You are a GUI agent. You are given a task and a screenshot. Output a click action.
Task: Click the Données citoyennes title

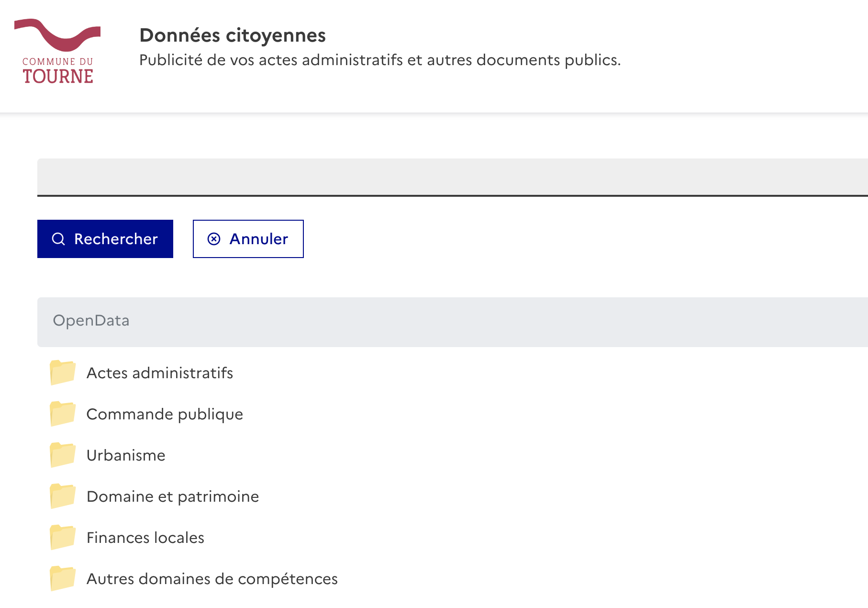[x=233, y=36]
